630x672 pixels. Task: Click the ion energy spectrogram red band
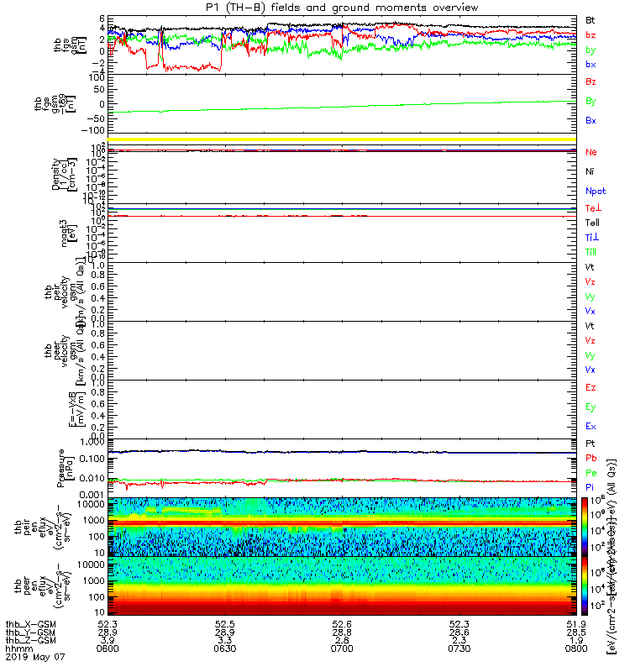click(342, 523)
